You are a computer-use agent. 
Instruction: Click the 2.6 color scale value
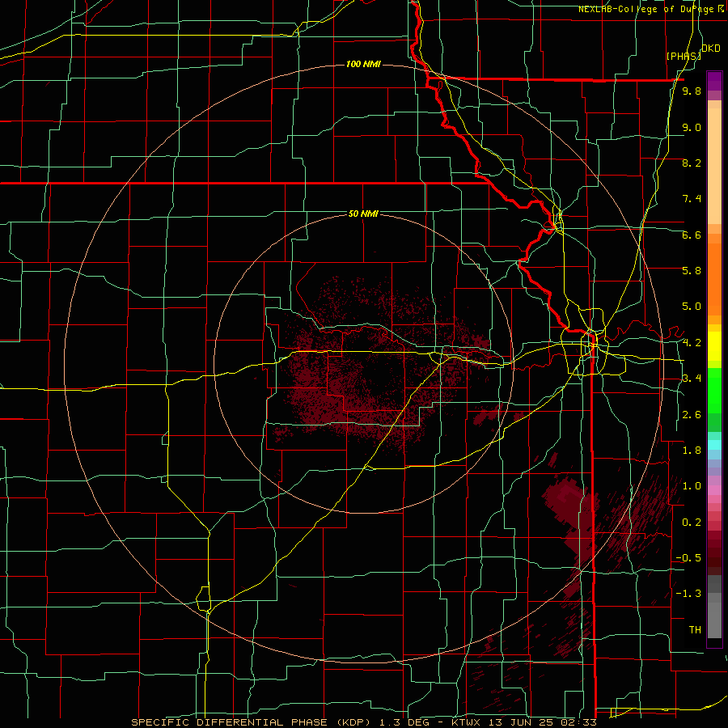click(x=692, y=415)
